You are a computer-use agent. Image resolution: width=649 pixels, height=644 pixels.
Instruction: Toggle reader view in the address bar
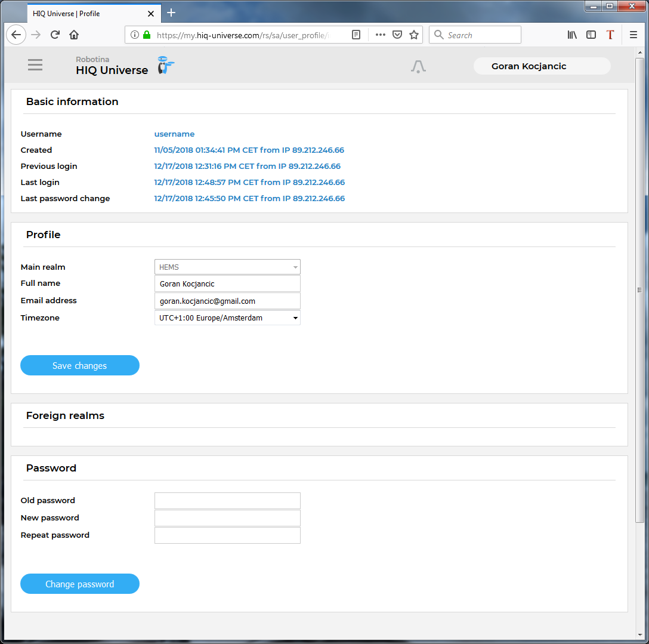tap(356, 35)
